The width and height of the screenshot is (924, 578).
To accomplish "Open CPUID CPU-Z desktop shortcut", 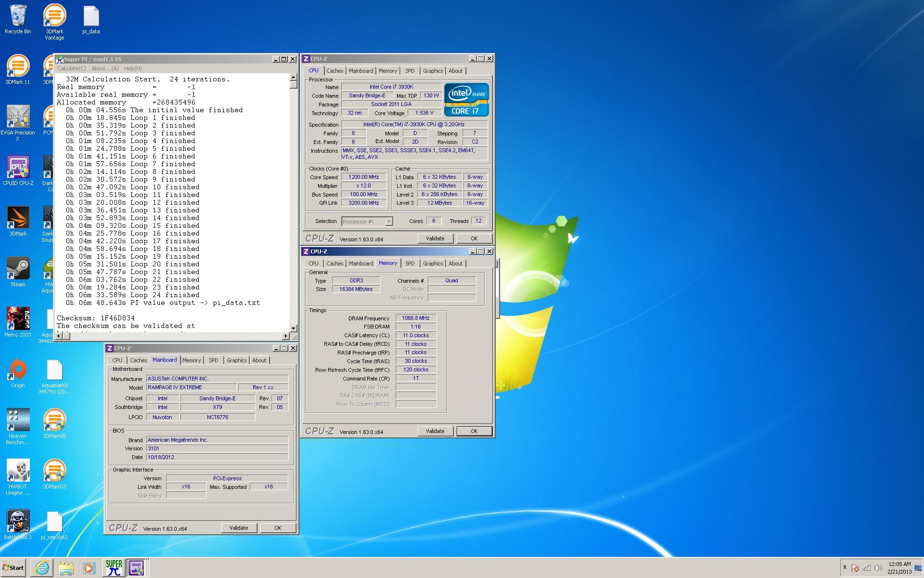I will (18, 171).
